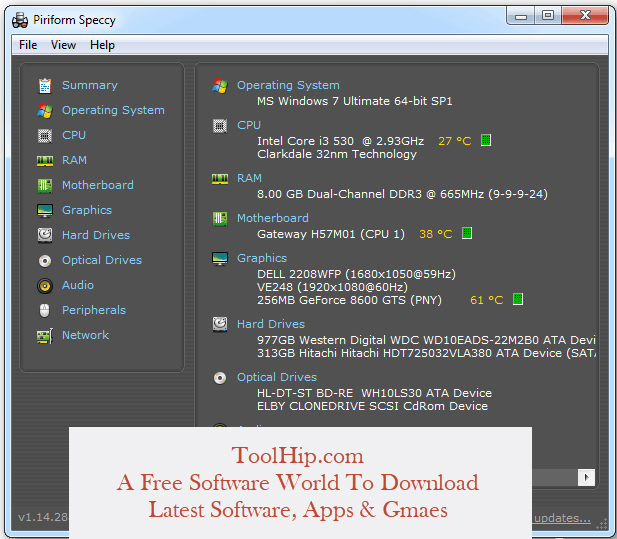617x539 pixels.
Task: Click the Optical Drives heading link in summary
Action: point(277,377)
